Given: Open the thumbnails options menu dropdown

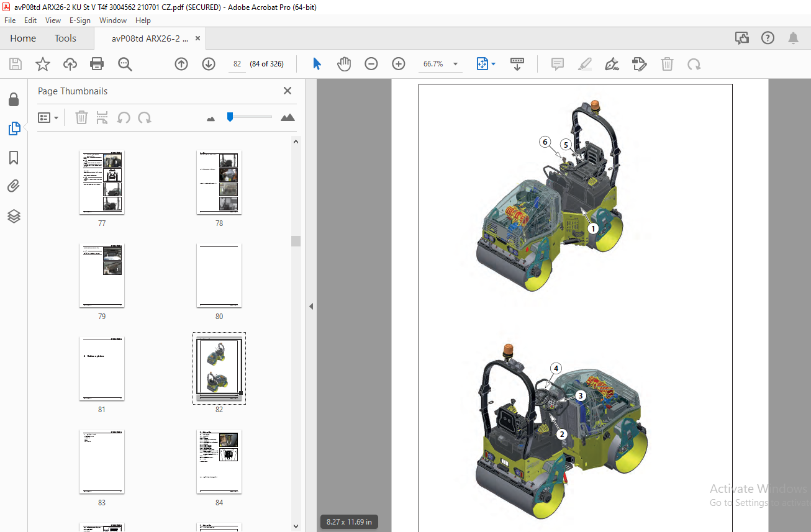Looking at the screenshot, I should (48, 117).
